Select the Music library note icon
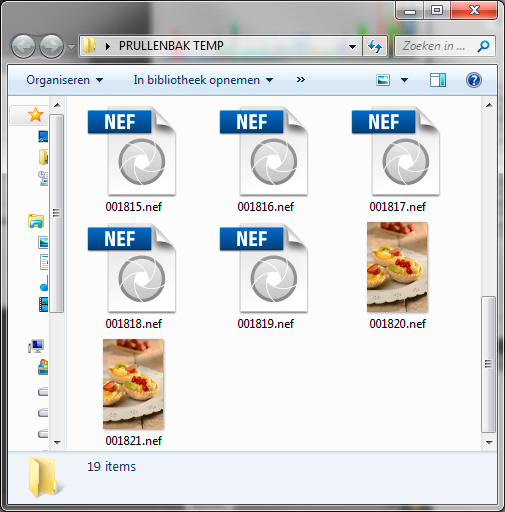The image size is (505, 512). point(44,283)
